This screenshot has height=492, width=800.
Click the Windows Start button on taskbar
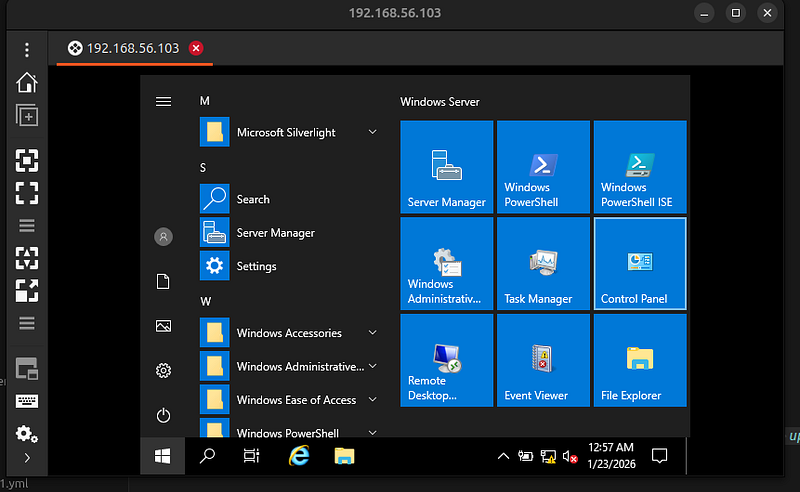163,456
